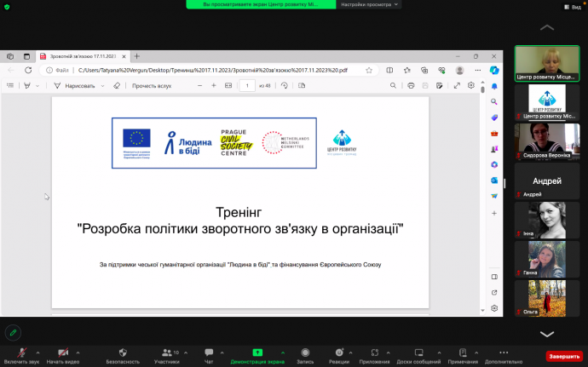Open Доски сообщений whiteboards icon
The height and width of the screenshot is (367, 588).
point(418,353)
